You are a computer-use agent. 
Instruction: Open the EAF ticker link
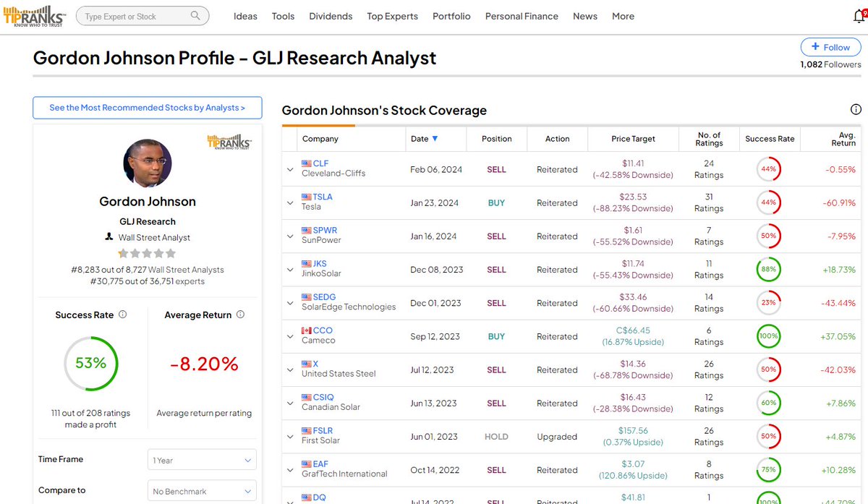coord(320,464)
